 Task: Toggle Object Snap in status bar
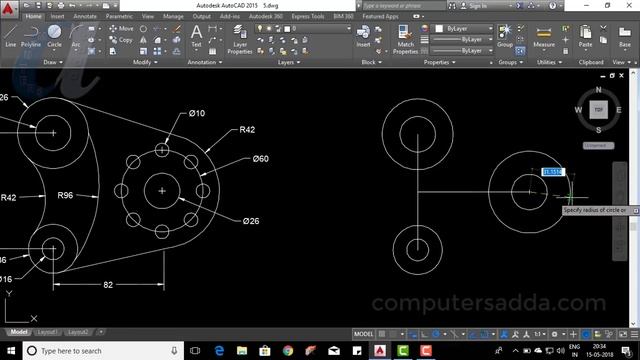point(484,334)
